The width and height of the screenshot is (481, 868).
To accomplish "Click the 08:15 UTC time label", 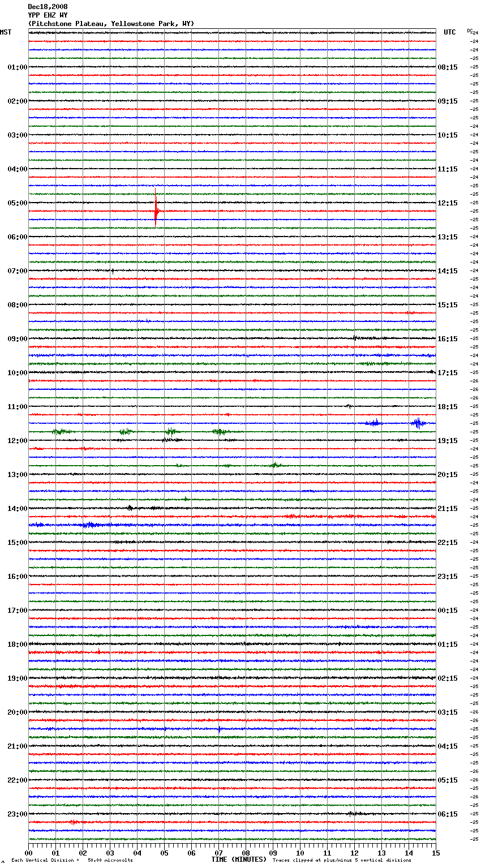I will click(448, 67).
